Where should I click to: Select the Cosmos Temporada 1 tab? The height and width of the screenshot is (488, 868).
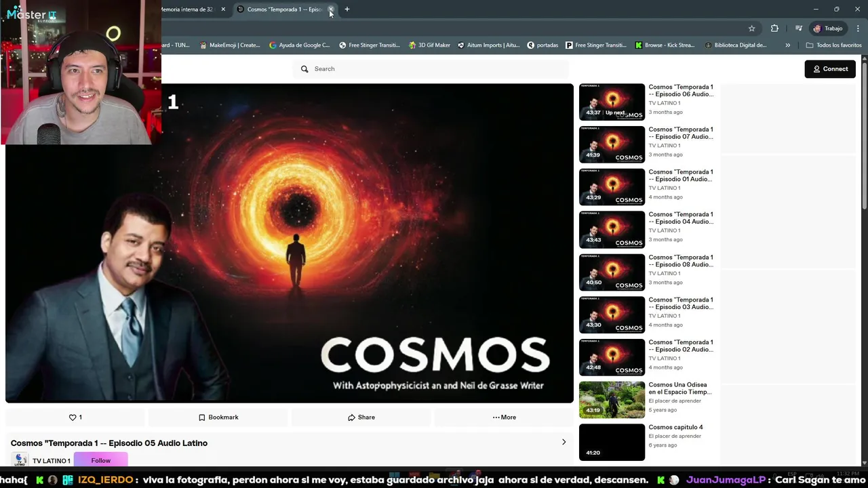click(283, 9)
